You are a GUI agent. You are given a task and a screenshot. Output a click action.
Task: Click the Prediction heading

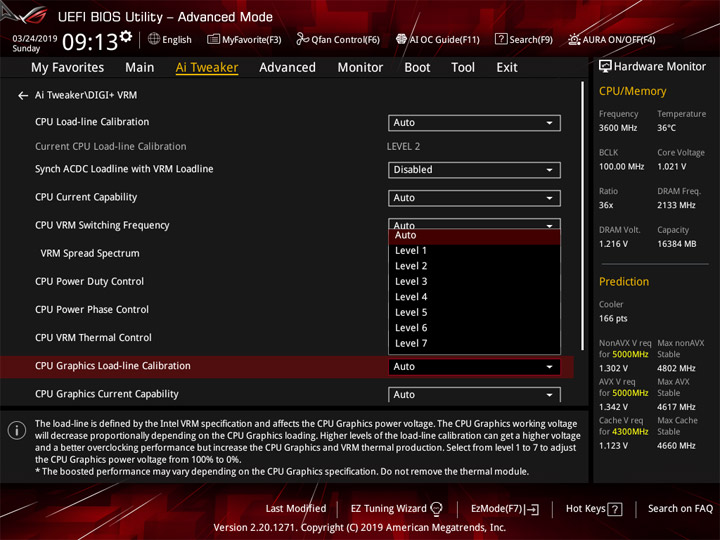pos(624,281)
